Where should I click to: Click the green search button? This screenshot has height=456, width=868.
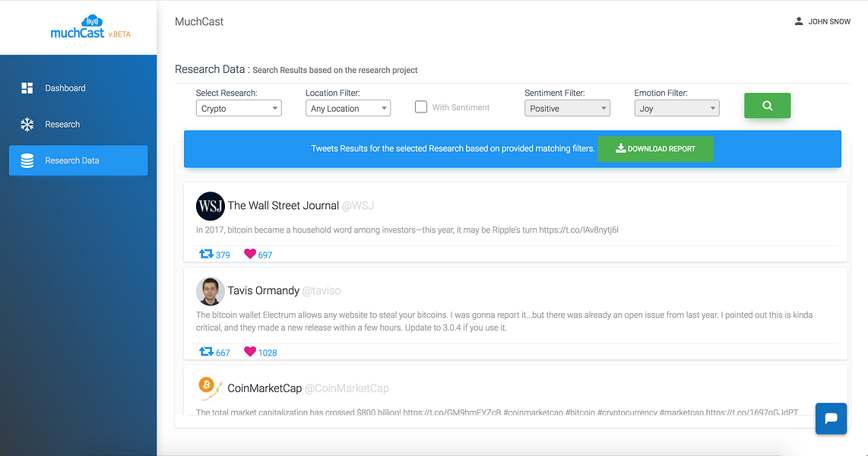(767, 106)
